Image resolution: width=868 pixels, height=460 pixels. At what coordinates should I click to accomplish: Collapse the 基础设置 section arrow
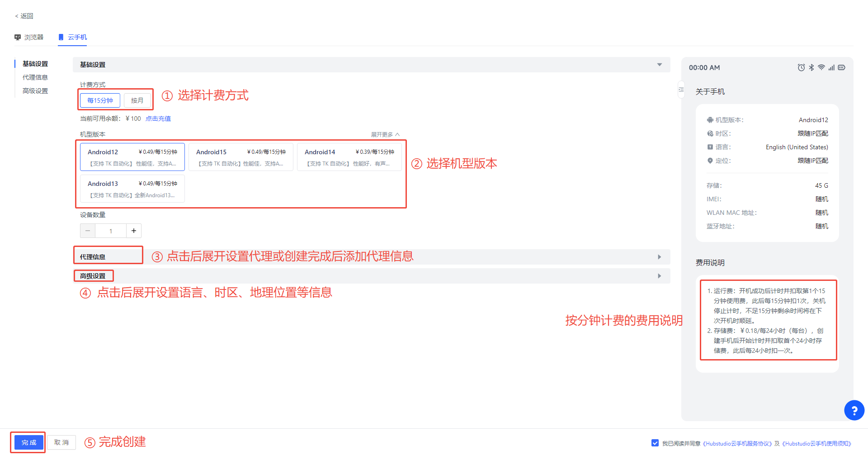click(x=660, y=65)
